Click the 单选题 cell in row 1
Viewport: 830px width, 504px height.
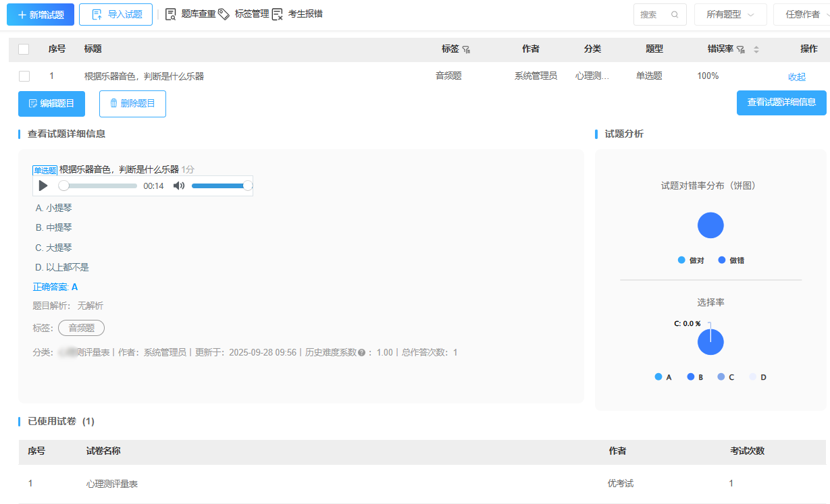[x=649, y=76]
